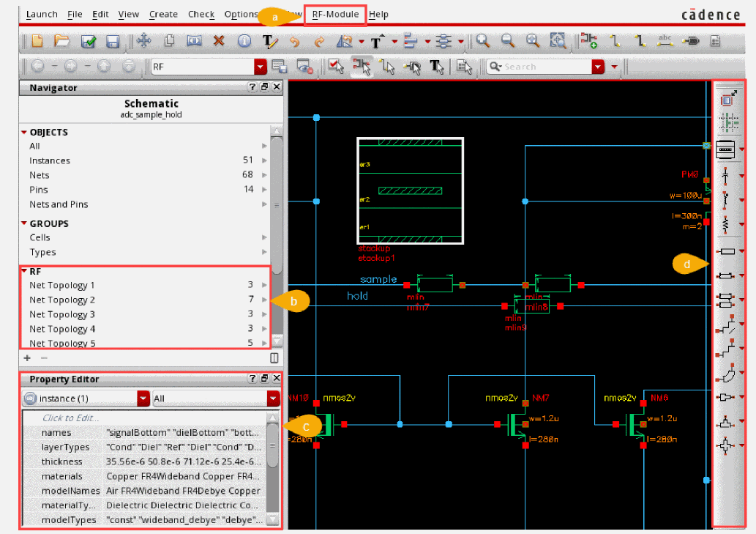Select the stackup icon in RF toolbar
The height and width of the screenshot is (534, 756).
[x=725, y=149]
